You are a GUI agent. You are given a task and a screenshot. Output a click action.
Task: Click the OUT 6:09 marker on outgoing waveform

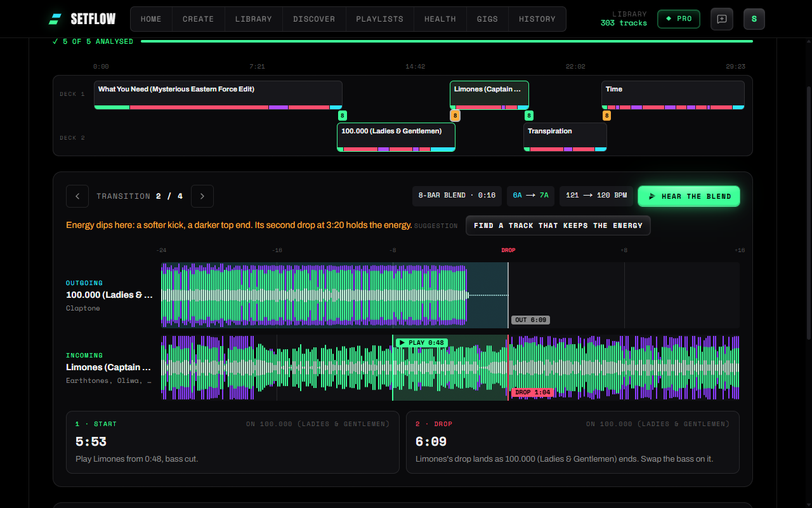tap(530, 320)
